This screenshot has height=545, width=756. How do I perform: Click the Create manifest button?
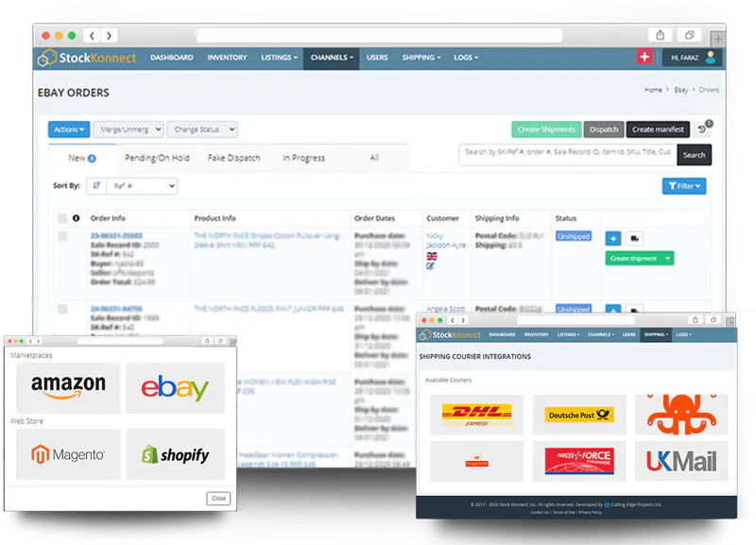658,129
